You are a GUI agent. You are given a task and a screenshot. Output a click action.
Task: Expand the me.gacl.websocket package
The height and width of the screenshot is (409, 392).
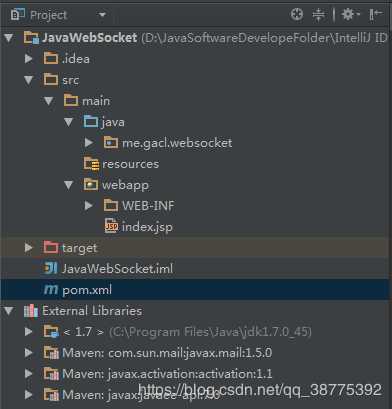89,143
